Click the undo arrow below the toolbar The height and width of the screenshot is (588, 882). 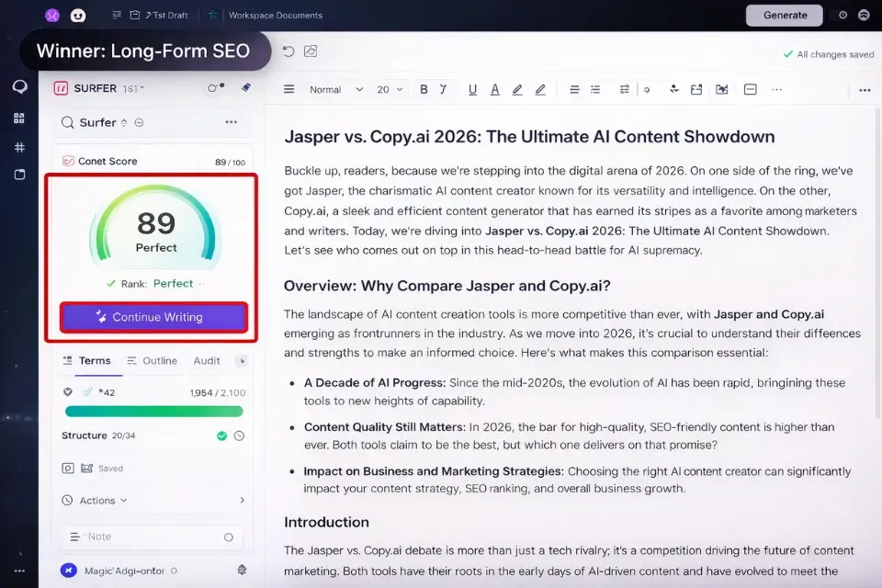(x=288, y=52)
